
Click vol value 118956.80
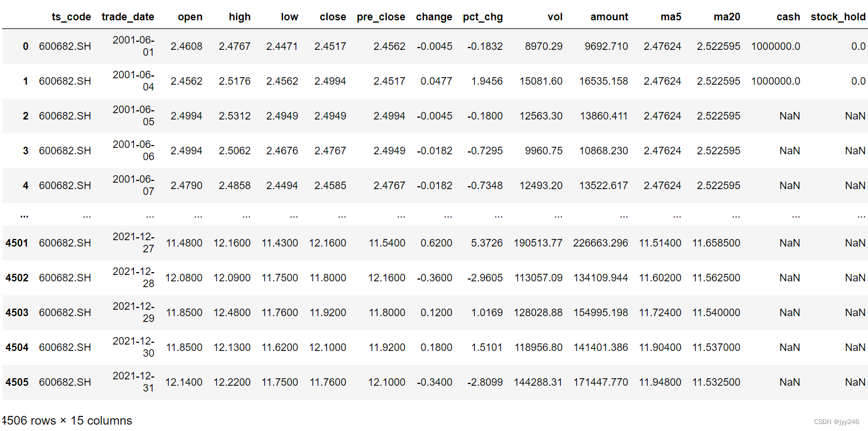coord(538,347)
